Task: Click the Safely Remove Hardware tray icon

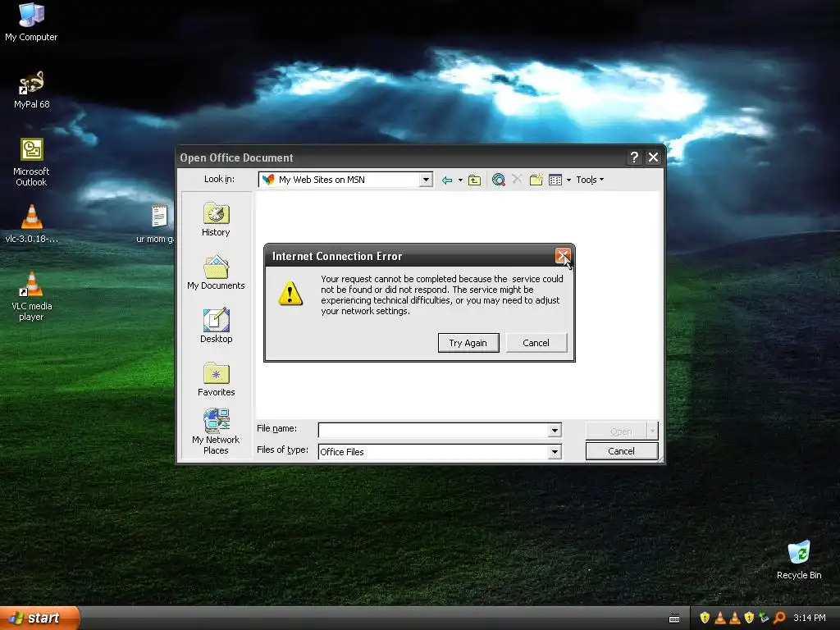Action: coord(765,619)
